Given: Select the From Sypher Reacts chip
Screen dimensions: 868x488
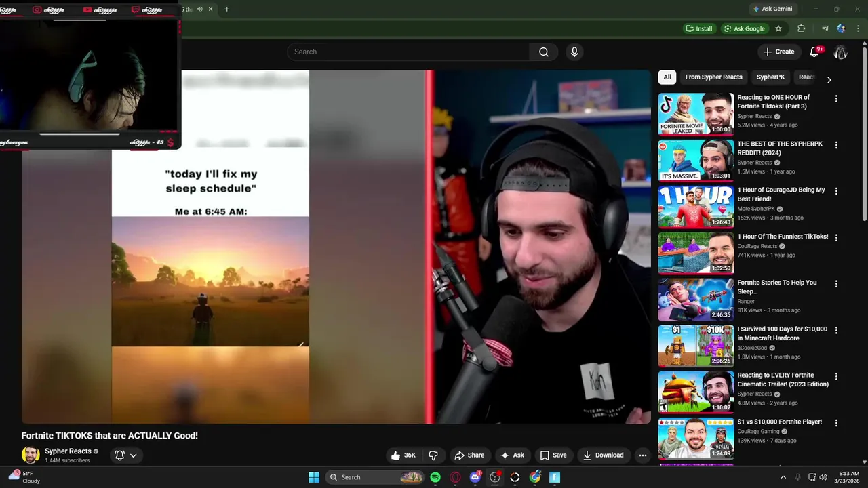Looking at the screenshot, I should [713, 77].
